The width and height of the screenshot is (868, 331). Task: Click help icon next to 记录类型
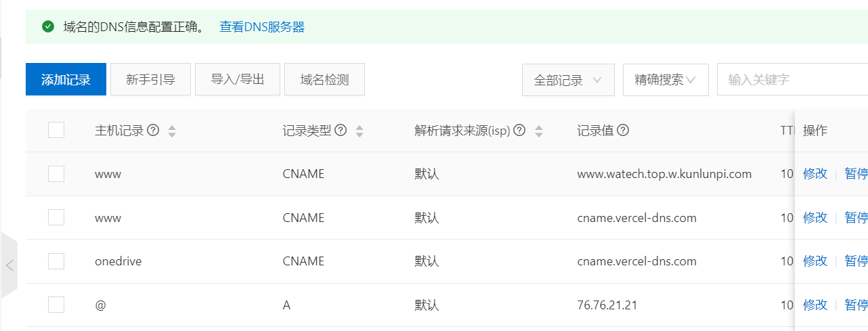[341, 131]
